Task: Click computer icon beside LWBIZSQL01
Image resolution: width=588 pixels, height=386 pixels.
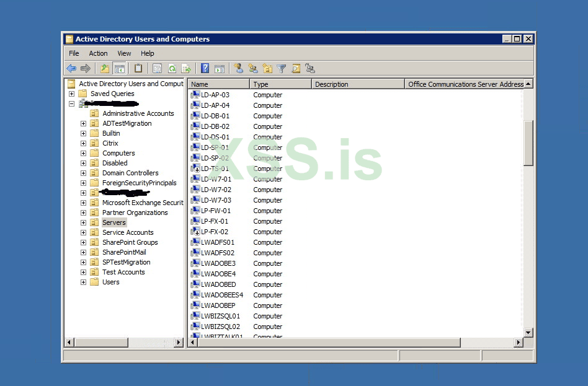Action: 195,316
